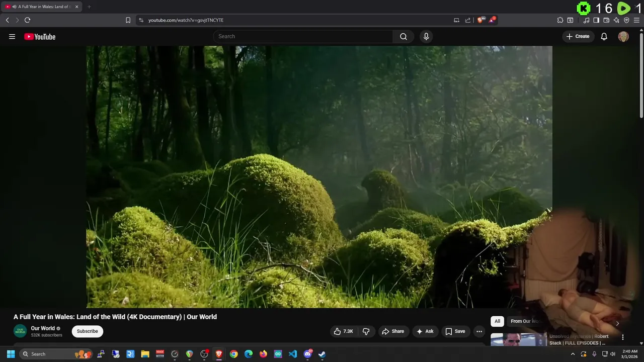Save the video to a playlist
Screen dimensions: 644x362
pyautogui.click(x=455, y=331)
